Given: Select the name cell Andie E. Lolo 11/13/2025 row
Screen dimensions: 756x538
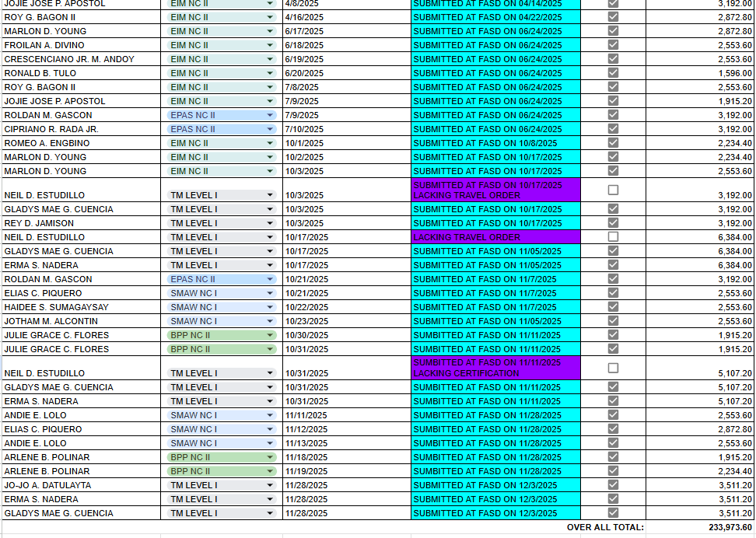Looking at the screenshot, I should click(x=82, y=443).
